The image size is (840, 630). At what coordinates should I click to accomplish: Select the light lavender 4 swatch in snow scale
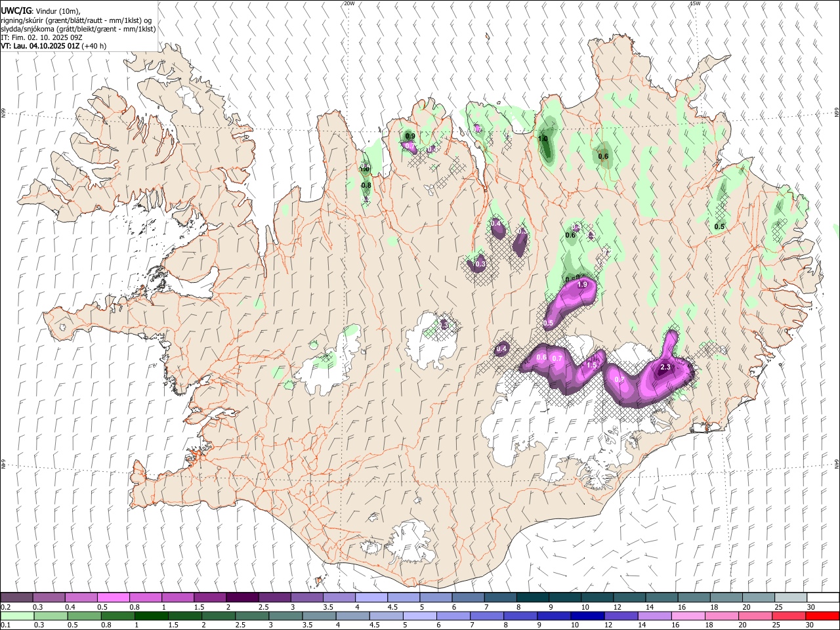tap(371, 597)
